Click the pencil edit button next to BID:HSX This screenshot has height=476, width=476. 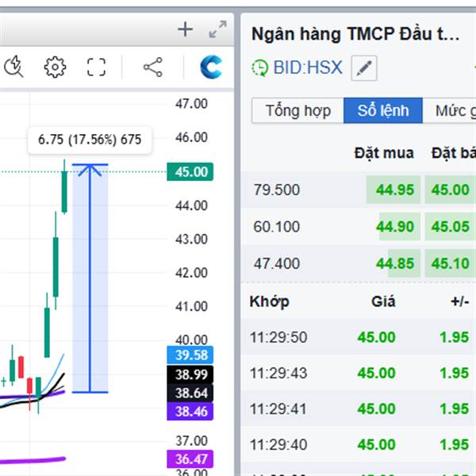click(x=364, y=68)
